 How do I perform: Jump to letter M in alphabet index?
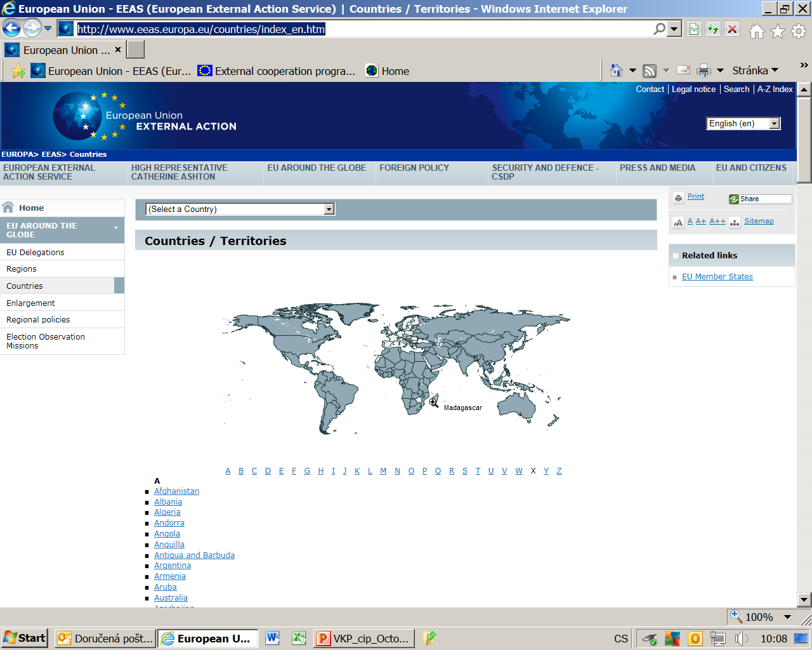tap(383, 471)
